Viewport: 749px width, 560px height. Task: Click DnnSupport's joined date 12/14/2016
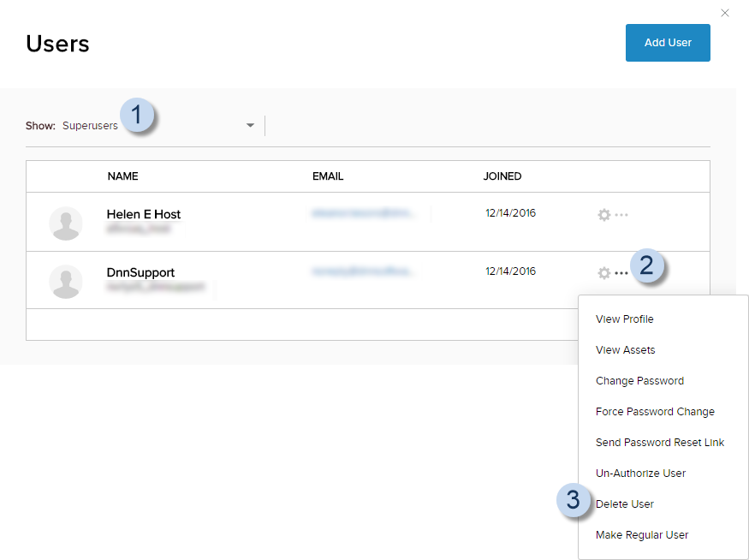511,271
